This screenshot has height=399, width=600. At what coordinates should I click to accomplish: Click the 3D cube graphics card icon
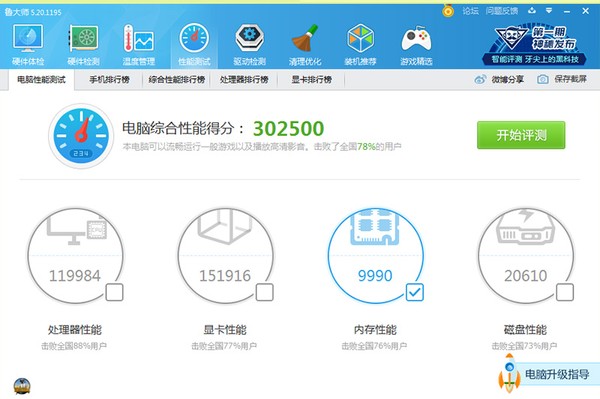tap(225, 227)
